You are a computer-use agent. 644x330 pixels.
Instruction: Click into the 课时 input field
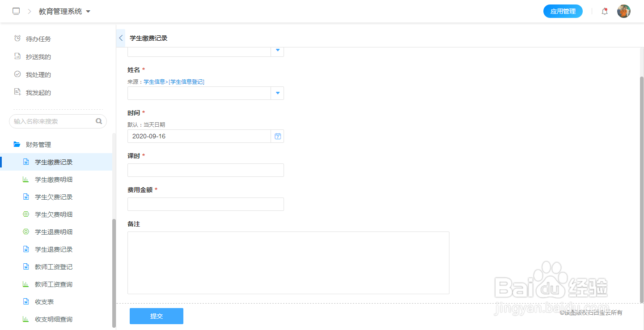coord(206,170)
